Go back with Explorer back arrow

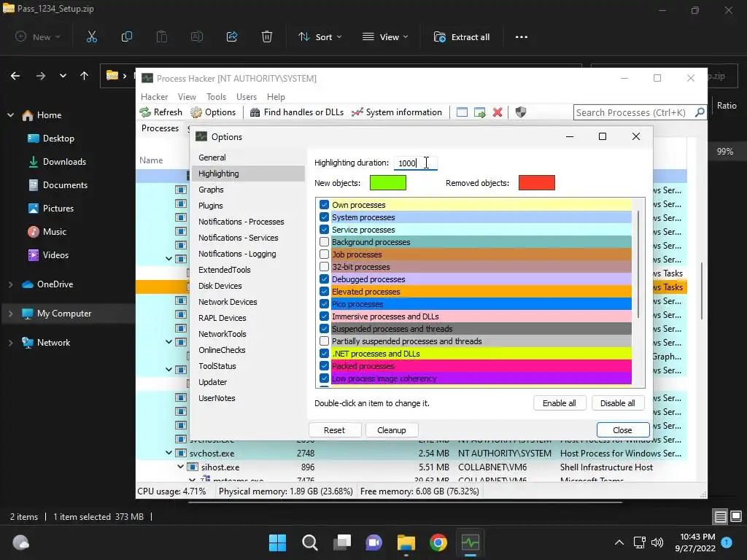tap(15, 76)
